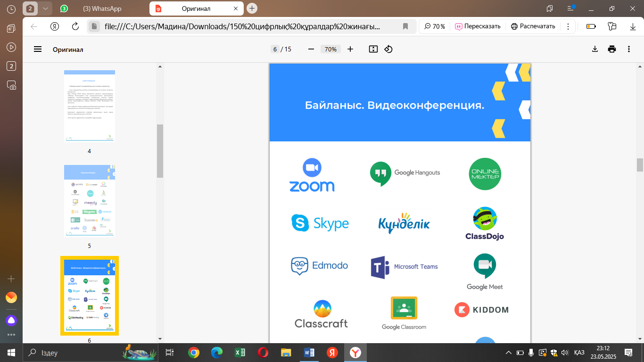Show hidden system tray icons
This screenshot has height=362, width=644.
click(508, 353)
